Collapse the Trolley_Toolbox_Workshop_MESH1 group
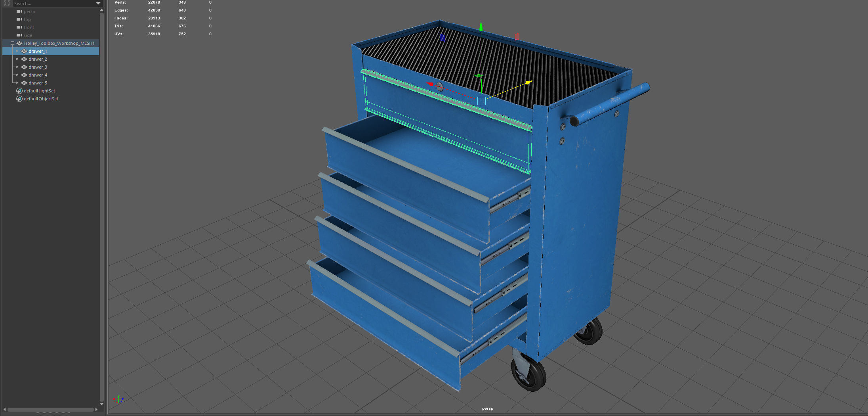This screenshot has width=868, height=416. (x=12, y=43)
